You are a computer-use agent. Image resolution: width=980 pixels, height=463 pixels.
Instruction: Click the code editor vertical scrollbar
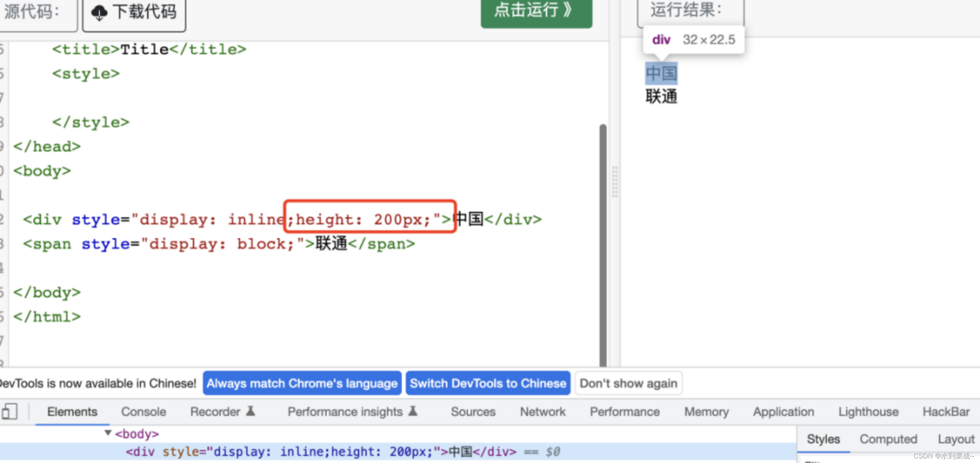[603, 245]
